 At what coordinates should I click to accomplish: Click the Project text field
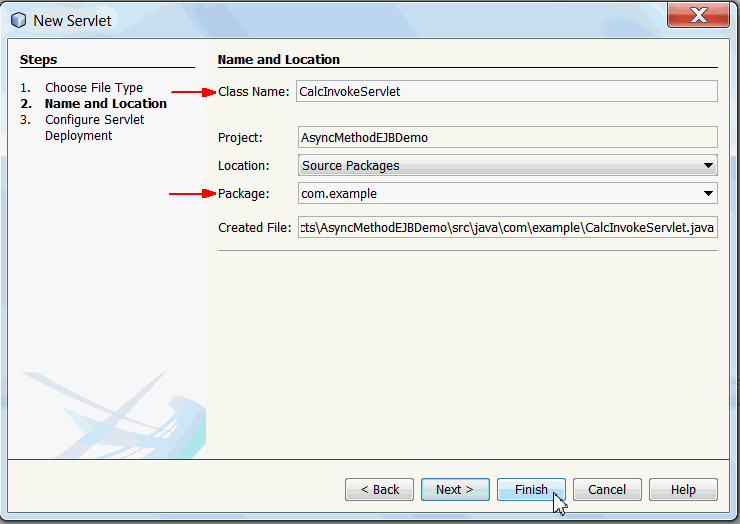pyautogui.click(x=508, y=137)
